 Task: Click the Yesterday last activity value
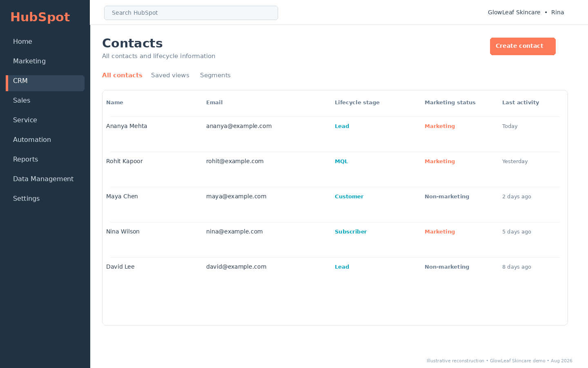point(515,162)
